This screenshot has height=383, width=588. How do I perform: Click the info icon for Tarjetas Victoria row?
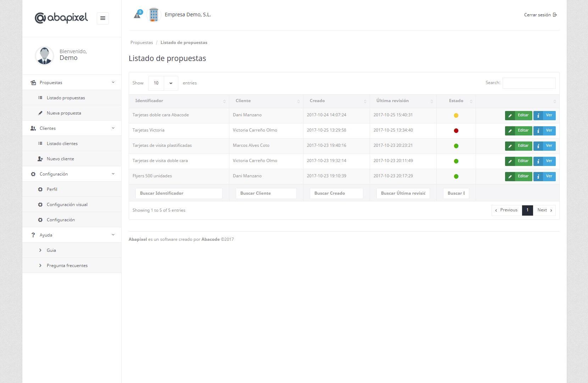click(x=538, y=131)
